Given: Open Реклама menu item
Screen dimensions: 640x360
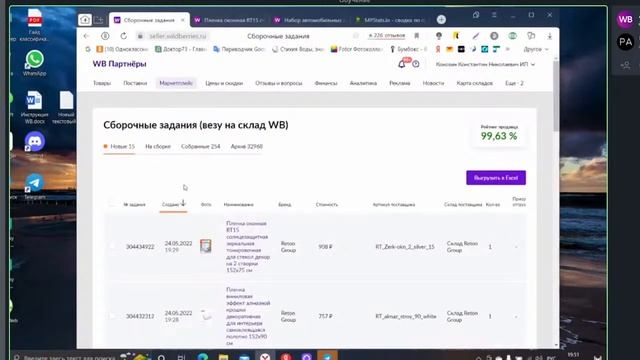Looking at the screenshot, I should click(400, 83).
